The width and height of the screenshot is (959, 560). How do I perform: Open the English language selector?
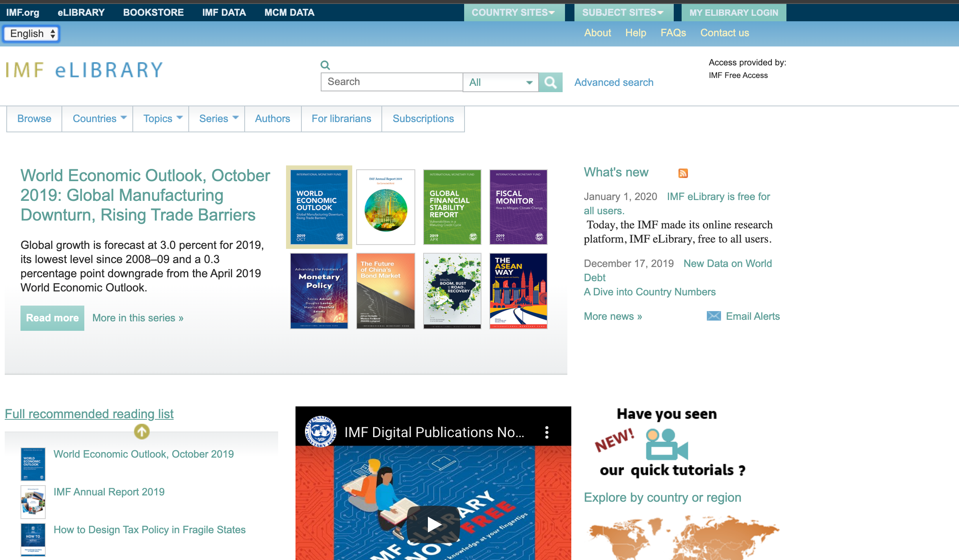[x=32, y=34]
